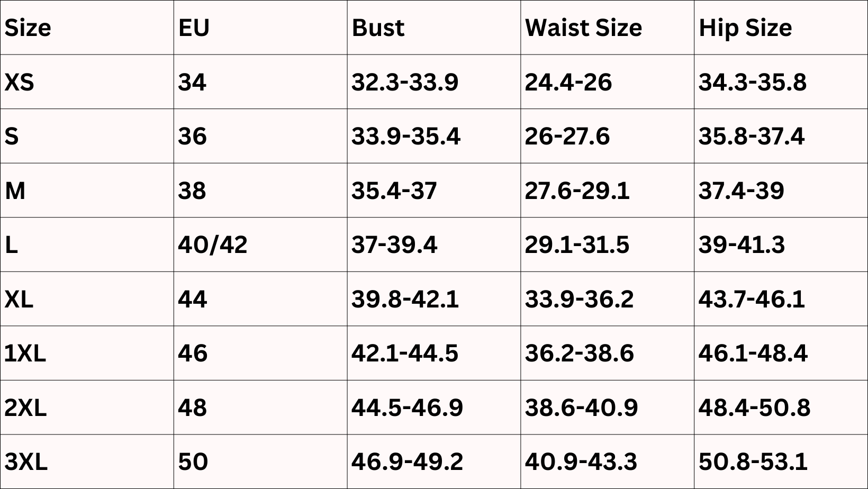This screenshot has height=489, width=868.
Task: Click the Size column header
Action: 28,28
